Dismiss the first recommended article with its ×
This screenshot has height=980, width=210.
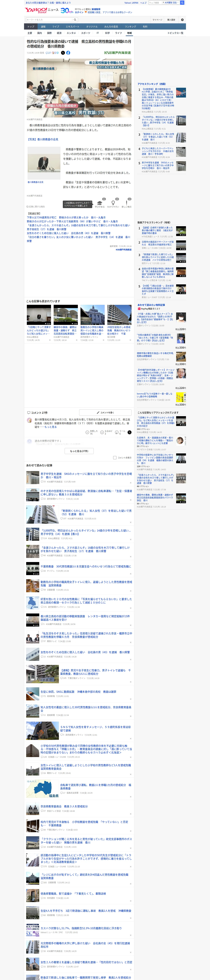50,340
